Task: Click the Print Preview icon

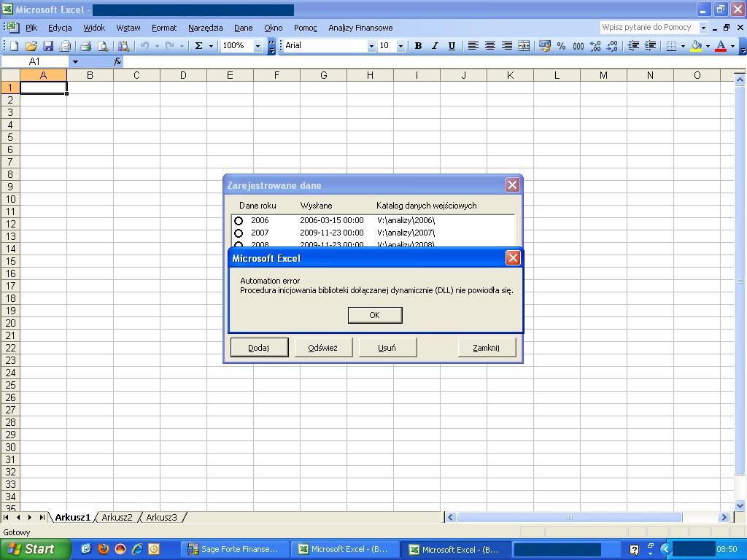Action: pyautogui.click(x=102, y=46)
